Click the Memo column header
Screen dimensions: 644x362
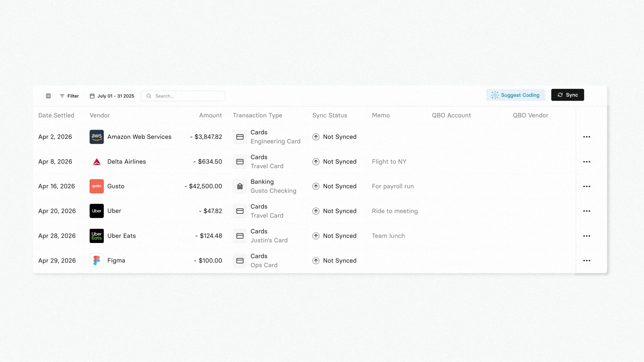click(x=381, y=115)
